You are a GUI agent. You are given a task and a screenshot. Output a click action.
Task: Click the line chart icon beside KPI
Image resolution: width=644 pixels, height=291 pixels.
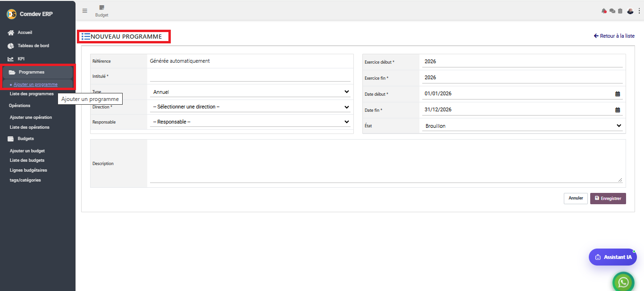coord(11,59)
